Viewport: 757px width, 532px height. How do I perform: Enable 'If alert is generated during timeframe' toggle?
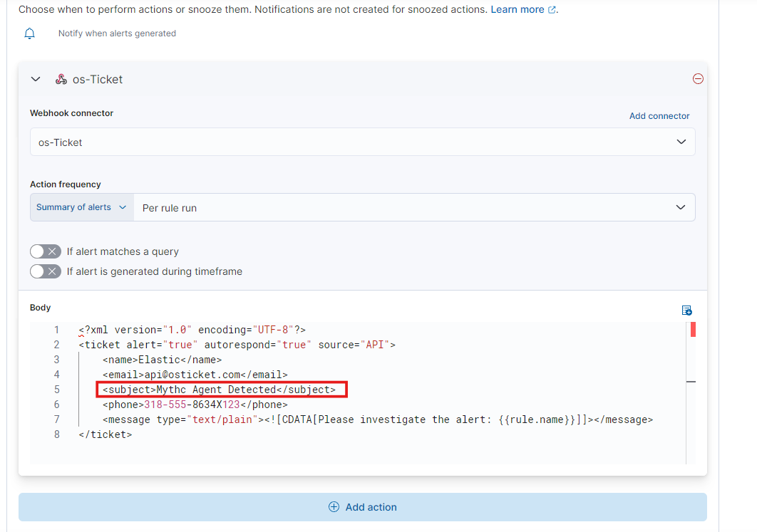[46, 271]
